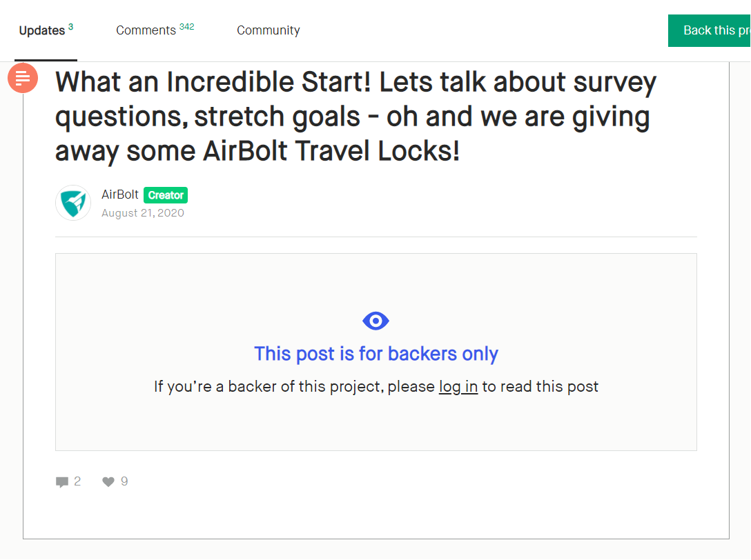Click 'This post is for backers only' text
Image resolution: width=751 pixels, height=560 pixels.
click(x=376, y=354)
